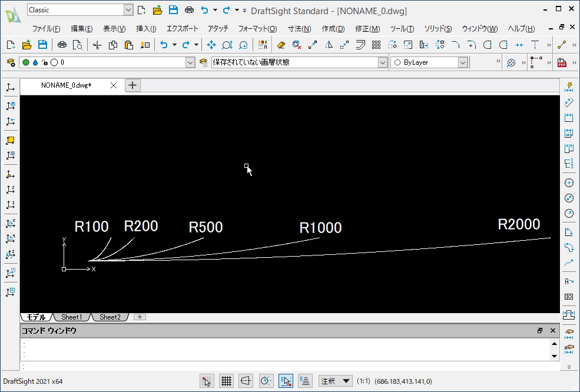
Task: Close the NONAME_0.dwg tab
Action: point(114,85)
